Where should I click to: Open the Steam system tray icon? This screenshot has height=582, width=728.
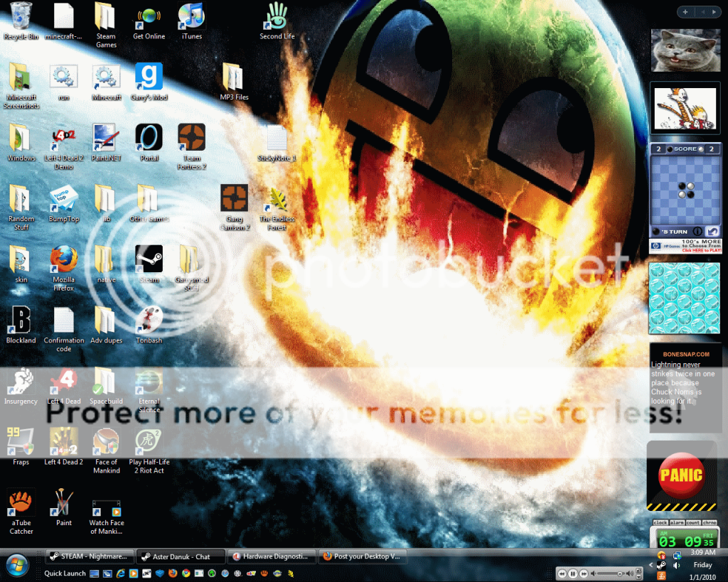pos(662,565)
